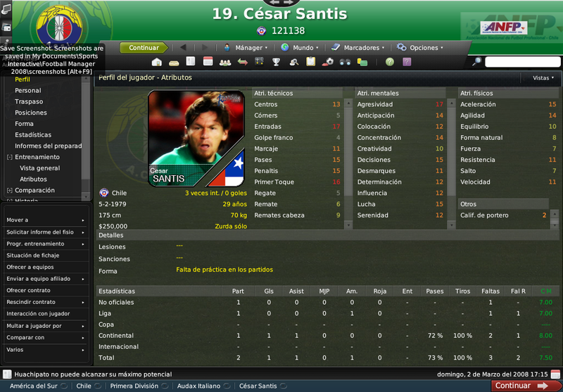This screenshot has width=563, height=392.
Task: Open the Mánager menu
Action: [x=246, y=48]
